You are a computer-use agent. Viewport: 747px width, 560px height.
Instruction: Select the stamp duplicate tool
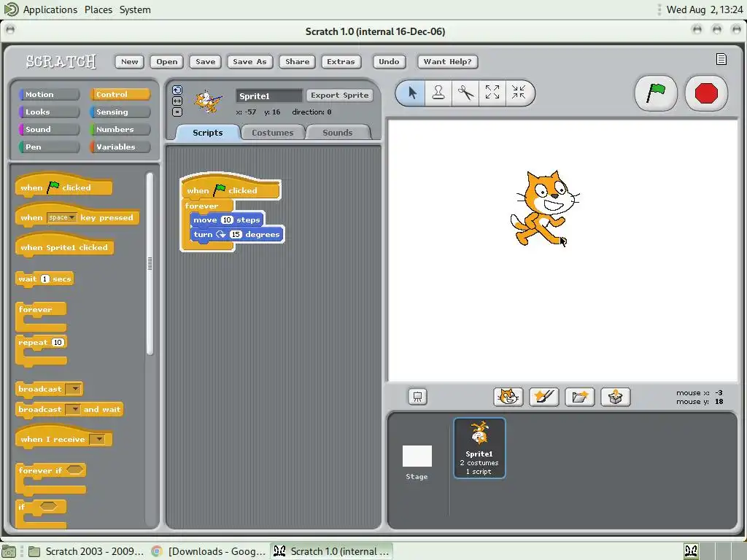(x=438, y=93)
